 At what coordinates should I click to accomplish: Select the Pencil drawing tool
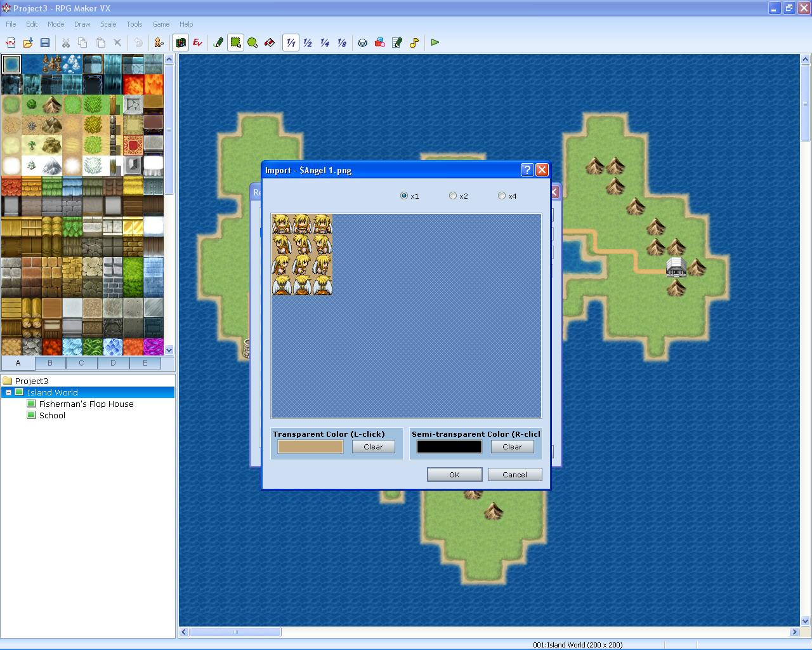(x=219, y=43)
